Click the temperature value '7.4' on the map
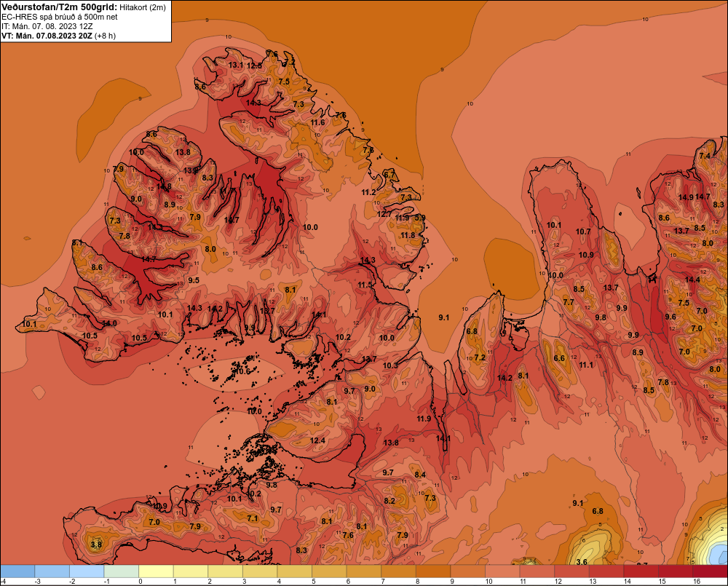 (x=705, y=156)
